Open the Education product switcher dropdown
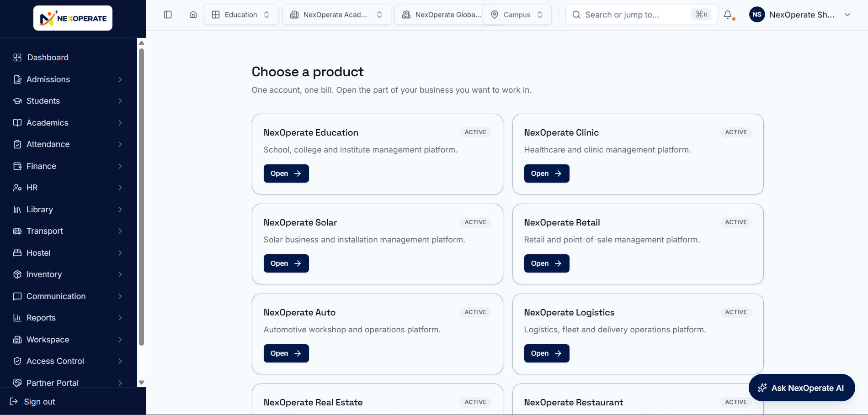Viewport: 868px width, 415px height. (x=241, y=15)
